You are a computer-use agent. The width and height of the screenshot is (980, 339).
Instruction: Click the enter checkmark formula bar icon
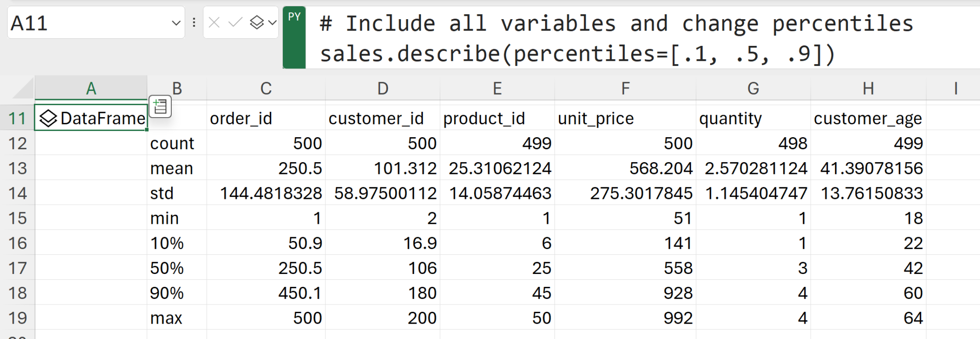pos(235,22)
